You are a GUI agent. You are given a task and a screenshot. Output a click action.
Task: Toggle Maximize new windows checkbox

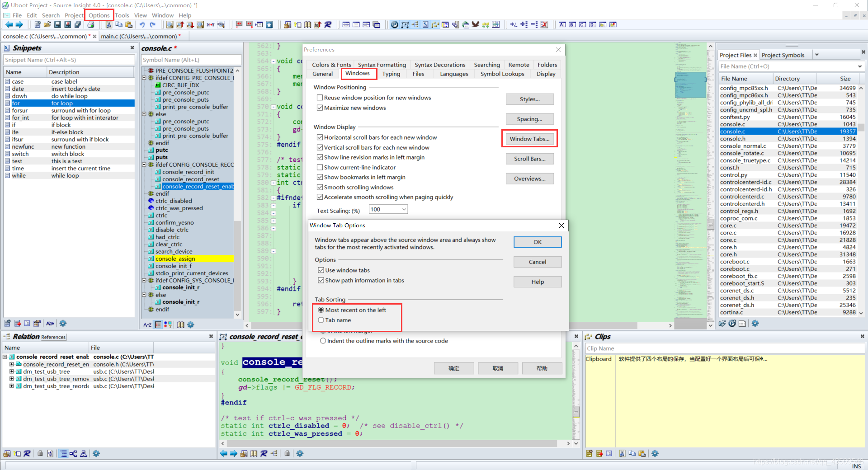click(320, 108)
